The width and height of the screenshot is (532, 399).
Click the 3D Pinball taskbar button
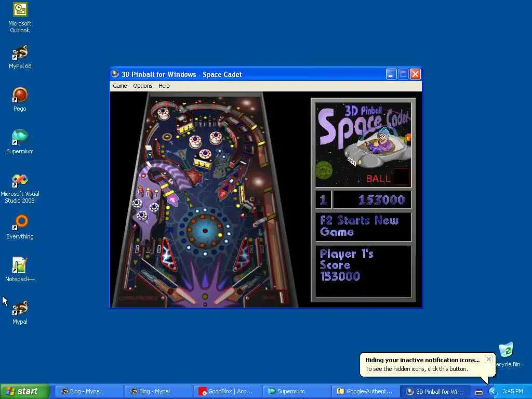click(435, 391)
